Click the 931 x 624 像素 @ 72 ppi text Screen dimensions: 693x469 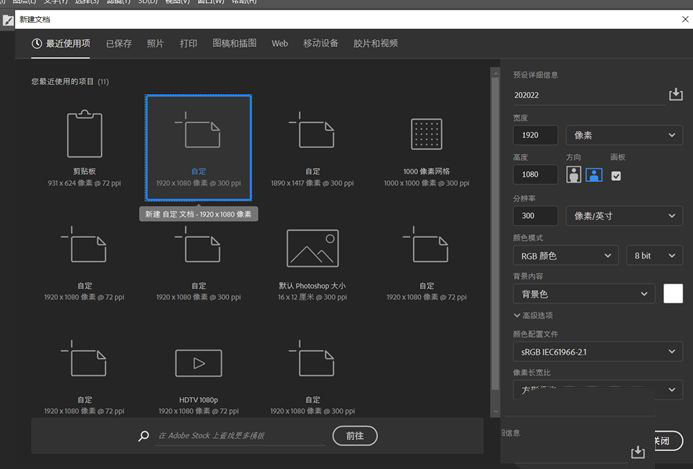pyautogui.click(x=84, y=183)
